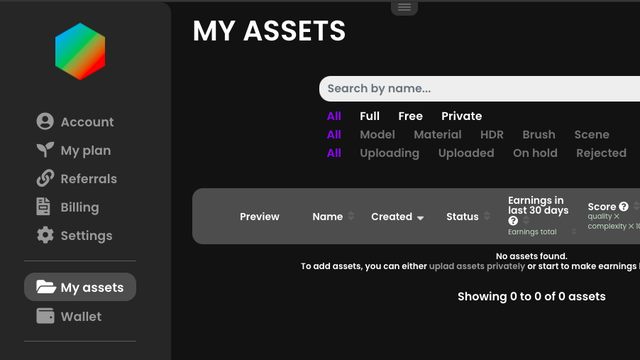The width and height of the screenshot is (640, 360).
Task: Open the Account page
Action: click(75, 122)
